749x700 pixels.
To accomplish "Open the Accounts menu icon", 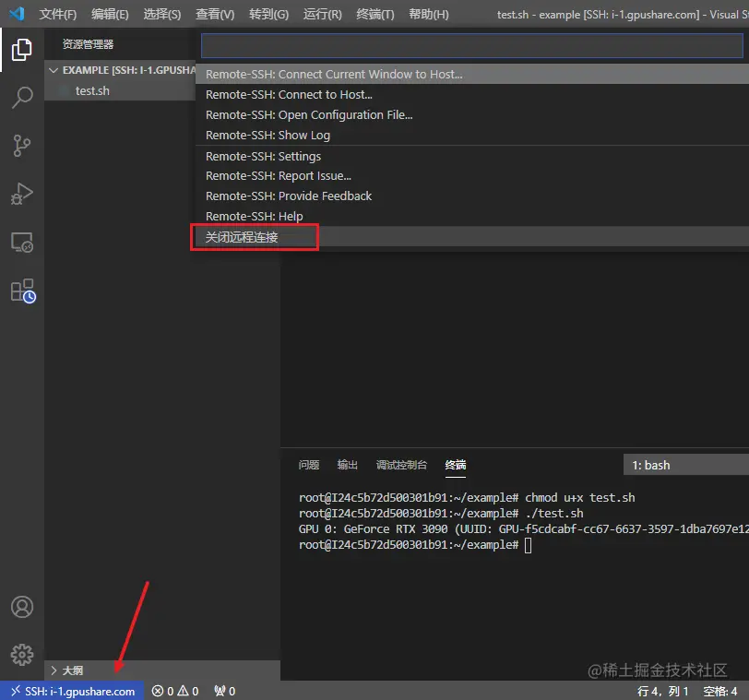I will 22,607.
